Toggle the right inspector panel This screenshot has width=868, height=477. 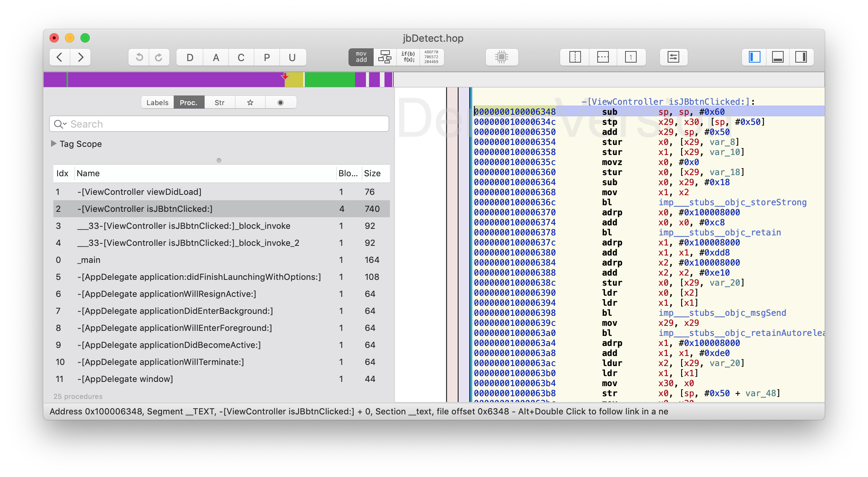pyautogui.click(x=801, y=57)
